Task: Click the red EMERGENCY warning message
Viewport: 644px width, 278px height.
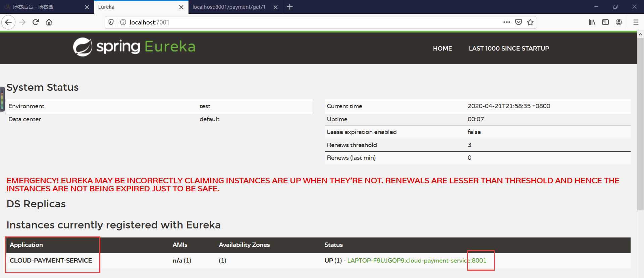Action: pyautogui.click(x=313, y=185)
